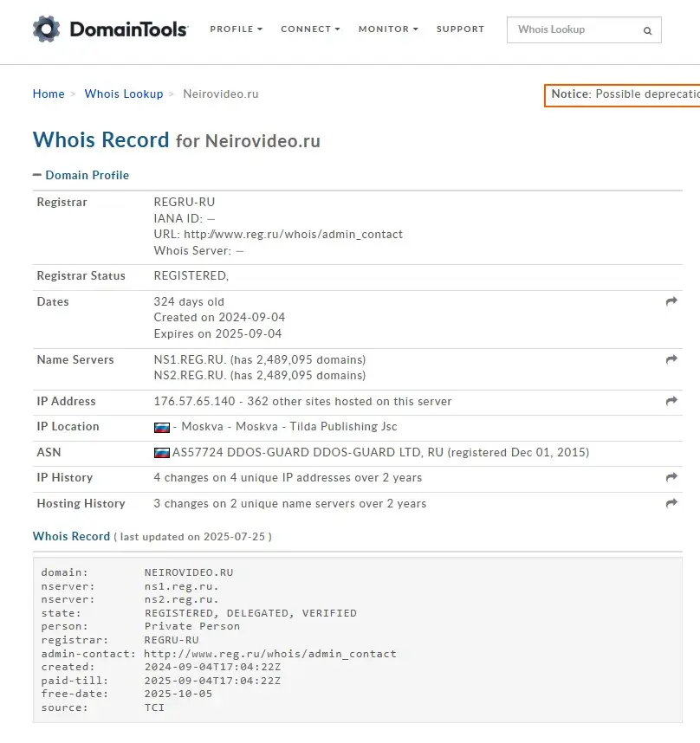Click last updated on 2025-07-25 text
The image size is (700, 743).
[x=192, y=537]
